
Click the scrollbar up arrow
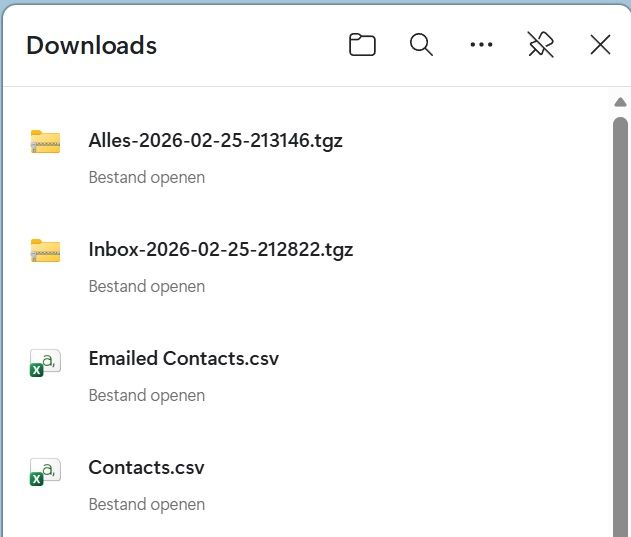[621, 102]
